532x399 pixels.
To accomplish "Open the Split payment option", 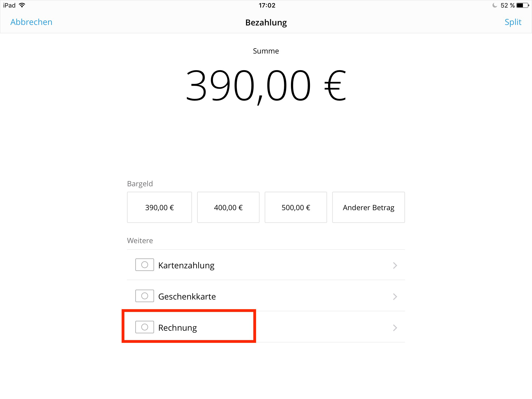I will [x=513, y=22].
